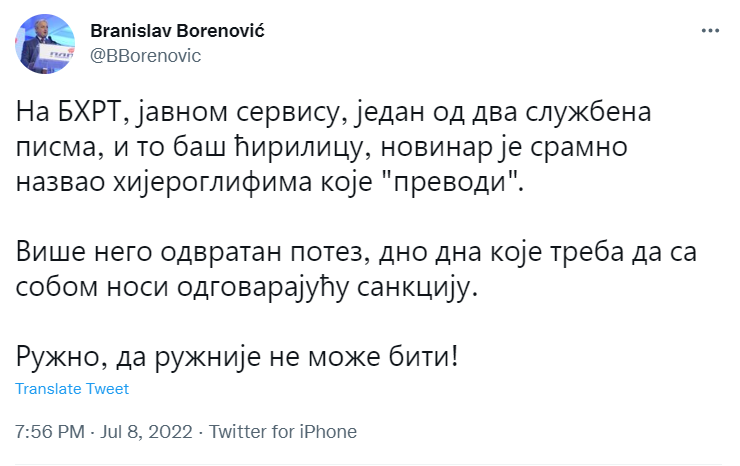Click the Twitter for iPhone source label
This screenshot has width=740, height=466.
coord(283,432)
